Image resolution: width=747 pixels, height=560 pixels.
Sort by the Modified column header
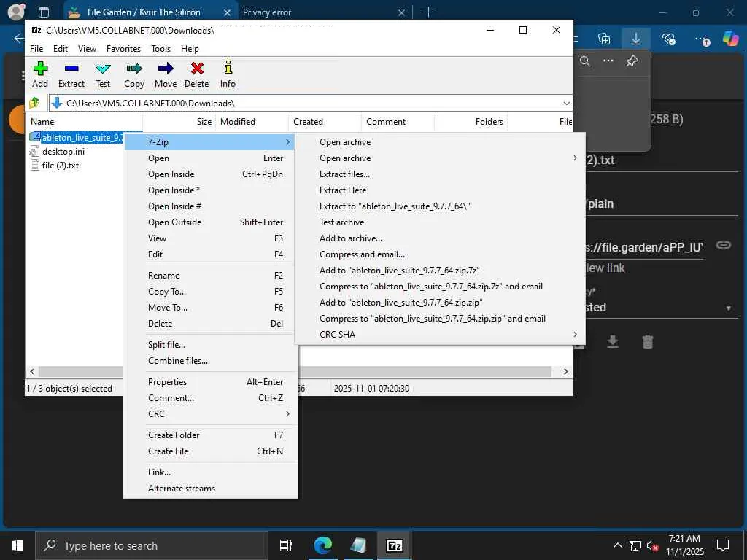(252, 122)
